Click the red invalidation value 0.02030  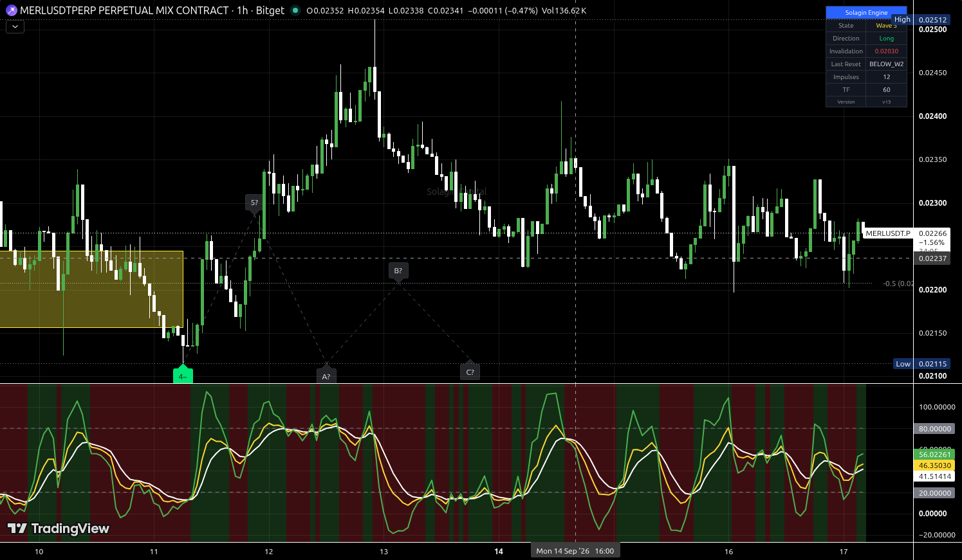pos(887,51)
